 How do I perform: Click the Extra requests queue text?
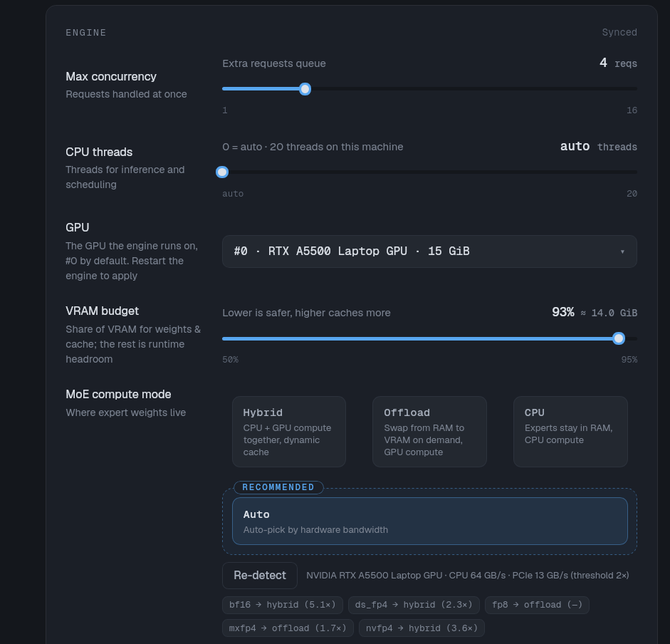tap(274, 63)
